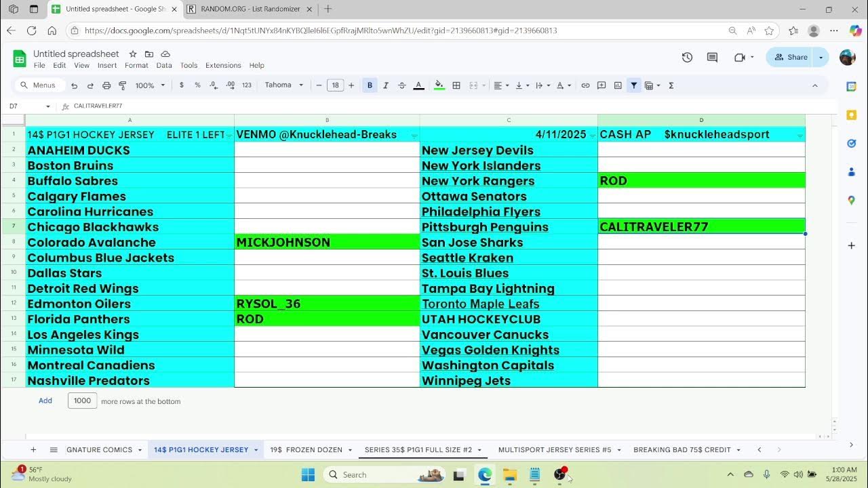Open Google Tasks in side panel
This screenshot has width=868, height=488.
coord(852,144)
